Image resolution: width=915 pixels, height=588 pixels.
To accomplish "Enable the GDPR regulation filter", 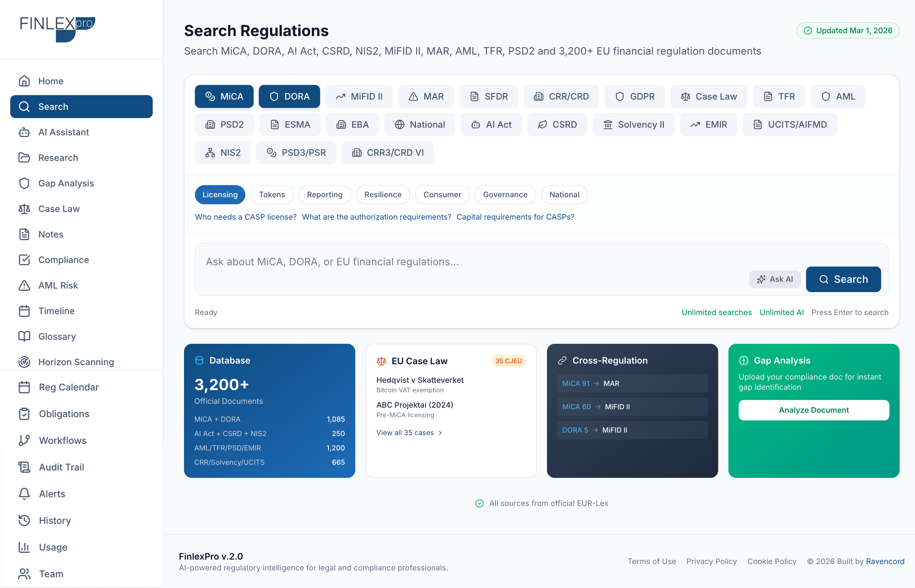I will click(x=634, y=96).
